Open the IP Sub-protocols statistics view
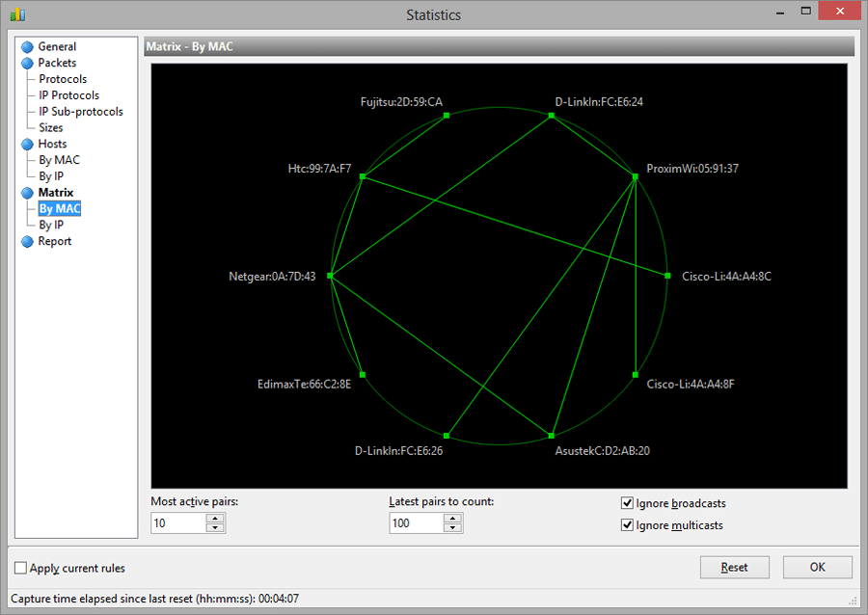This screenshot has height=615, width=868. coord(80,111)
